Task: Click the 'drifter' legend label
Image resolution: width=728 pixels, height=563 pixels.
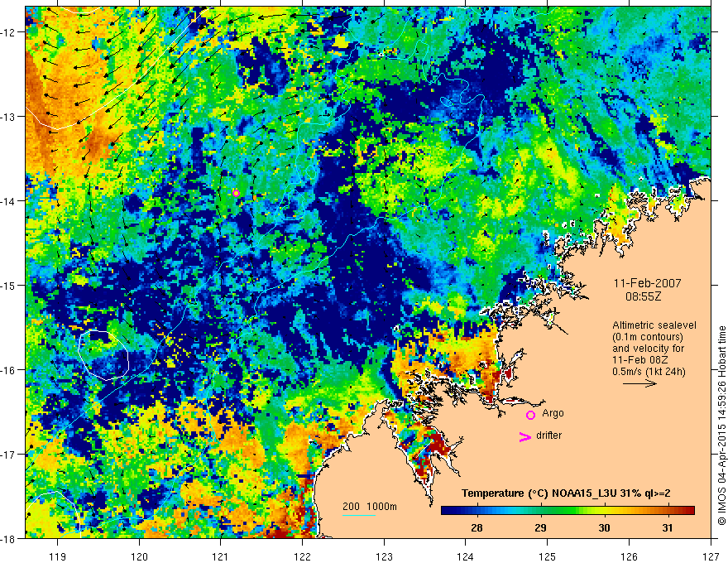Action: coord(548,435)
